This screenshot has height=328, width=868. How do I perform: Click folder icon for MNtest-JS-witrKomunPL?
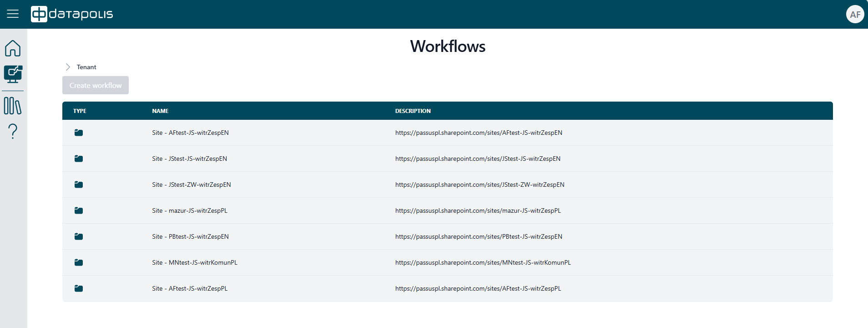79,262
